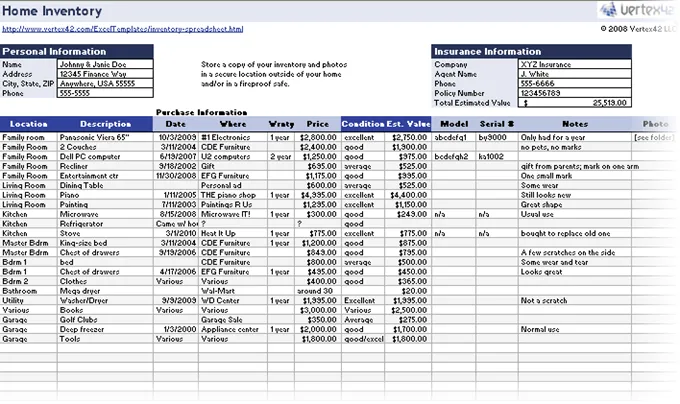Select the Name field 'Johnny & Janie Doe'
Viewport: 680px width, 404px height.
coord(105,64)
